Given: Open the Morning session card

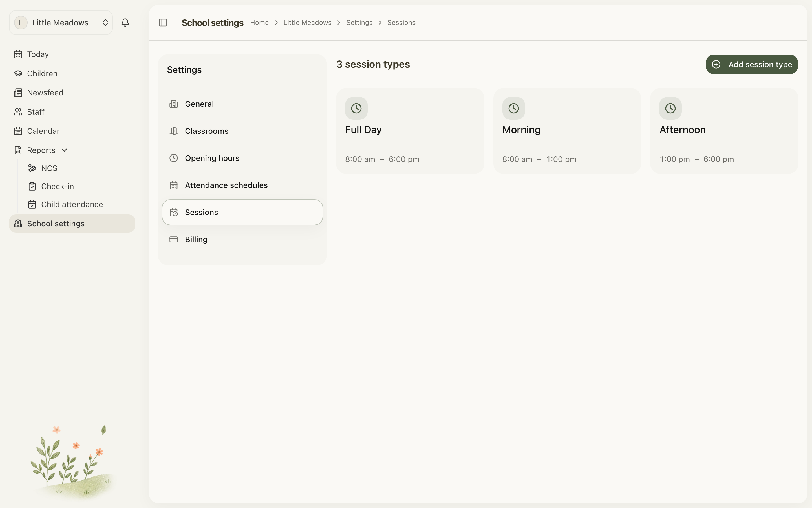Looking at the screenshot, I should coord(567,131).
